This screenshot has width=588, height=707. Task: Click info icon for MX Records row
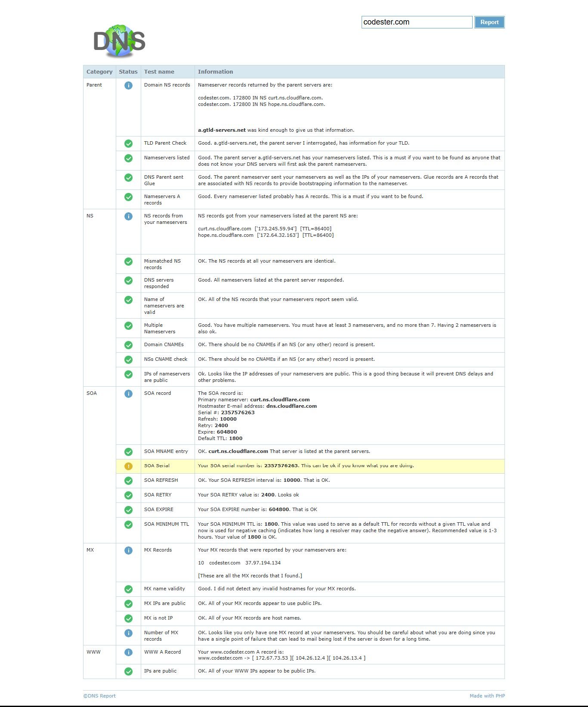tap(128, 550)
